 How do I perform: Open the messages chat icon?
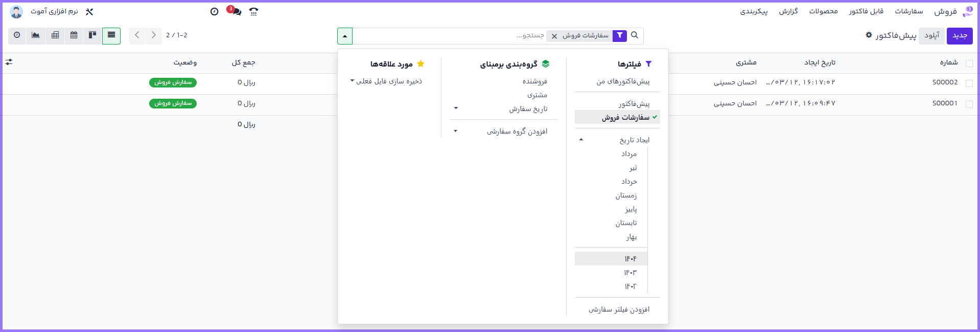click(x=235, y=11)
